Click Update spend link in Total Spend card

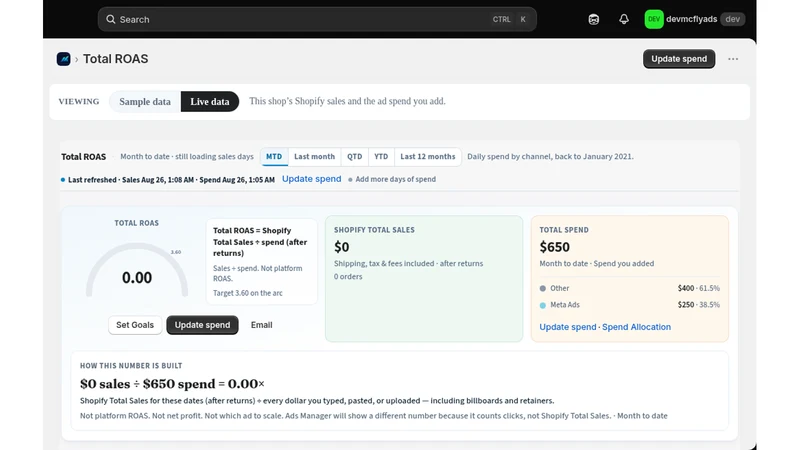coord(567,327)
